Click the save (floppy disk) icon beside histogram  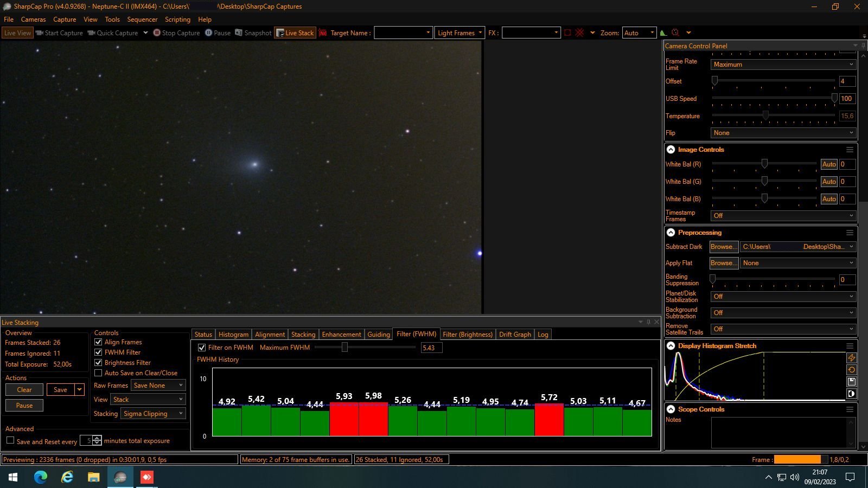pos(851,382)
